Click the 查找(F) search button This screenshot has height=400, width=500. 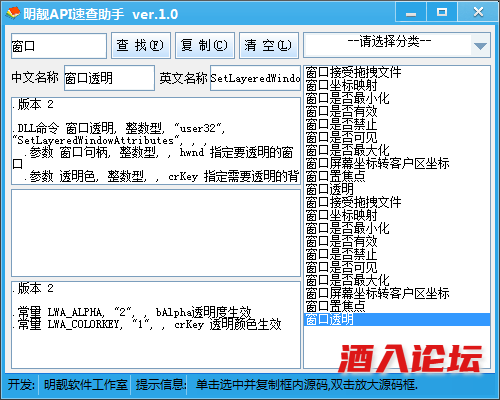141,45
